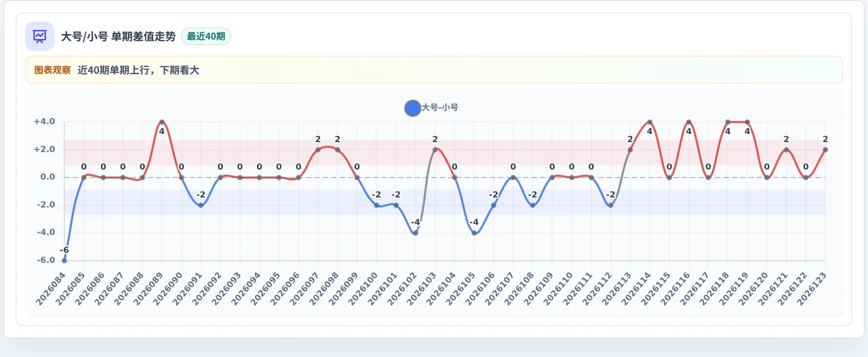Click the chart title 大号/小号 单期差值走势
Viewport: 868px width, 357px height.
(119, 36)
